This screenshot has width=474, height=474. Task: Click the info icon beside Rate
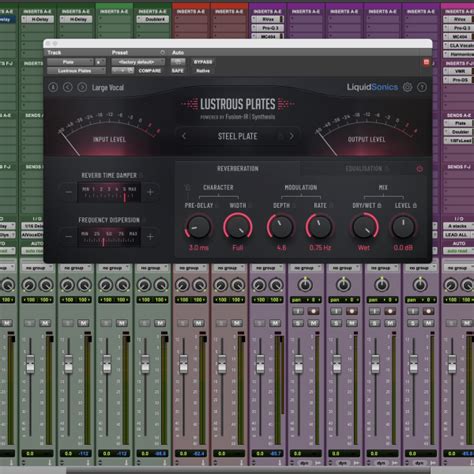[x=331, y=205]
